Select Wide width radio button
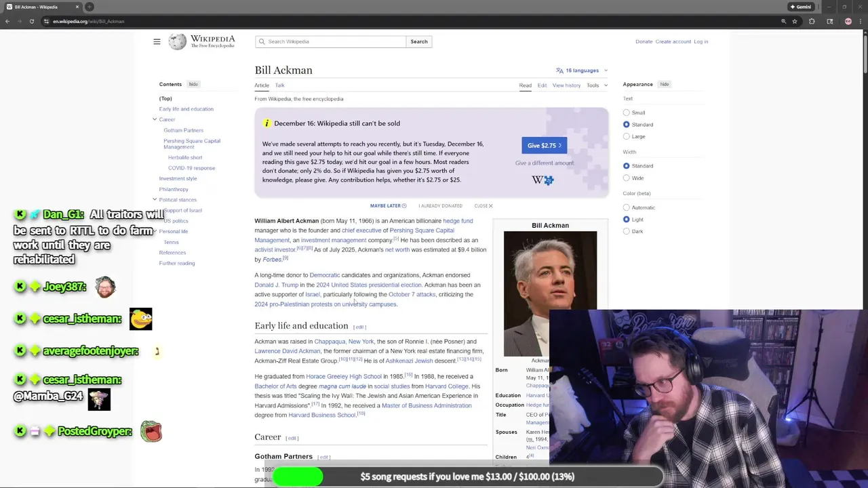 pyautogui.click(x=626, y=178)
